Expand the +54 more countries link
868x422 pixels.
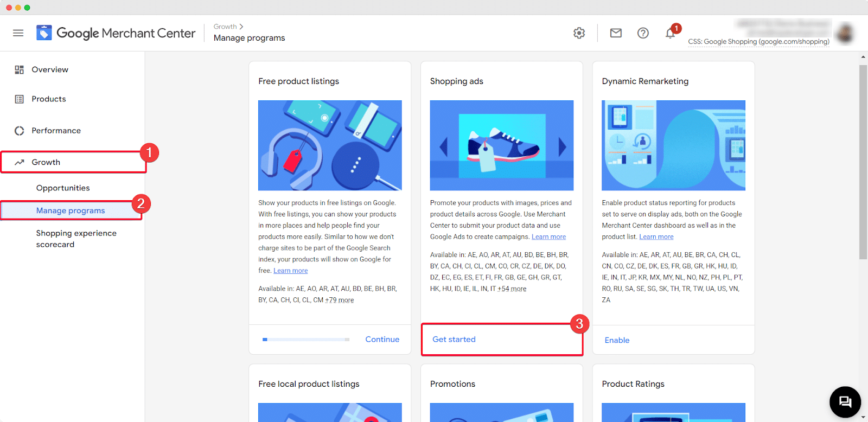[512, 289]
